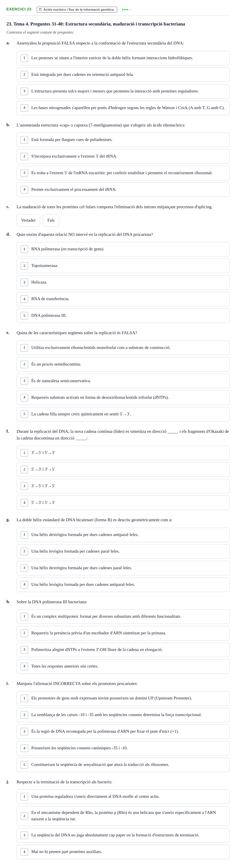Choose 'Està formada per llargues cues de poliadenines'
236x868 pixels.
[123, 140]
